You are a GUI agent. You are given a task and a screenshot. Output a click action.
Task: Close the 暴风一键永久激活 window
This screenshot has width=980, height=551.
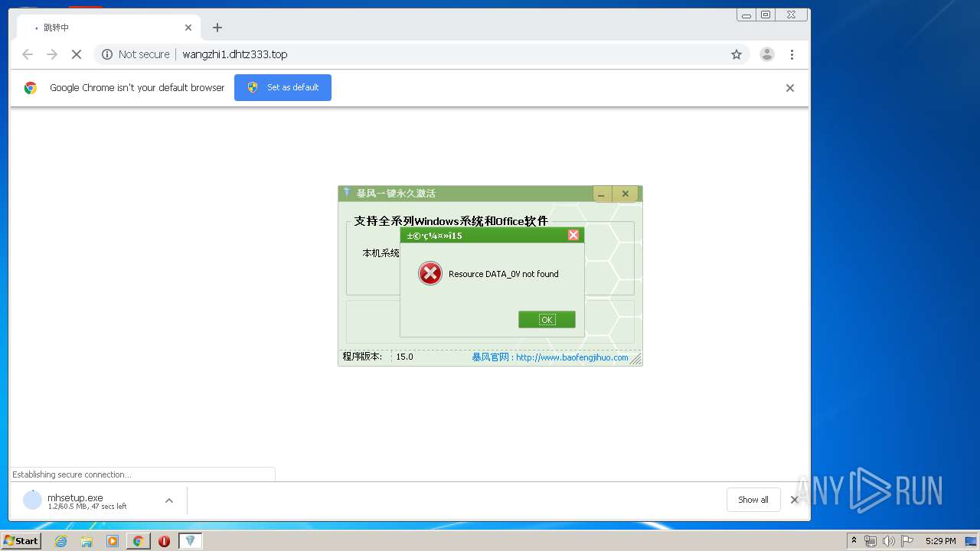pyautogui.click(x=625, y=194)
